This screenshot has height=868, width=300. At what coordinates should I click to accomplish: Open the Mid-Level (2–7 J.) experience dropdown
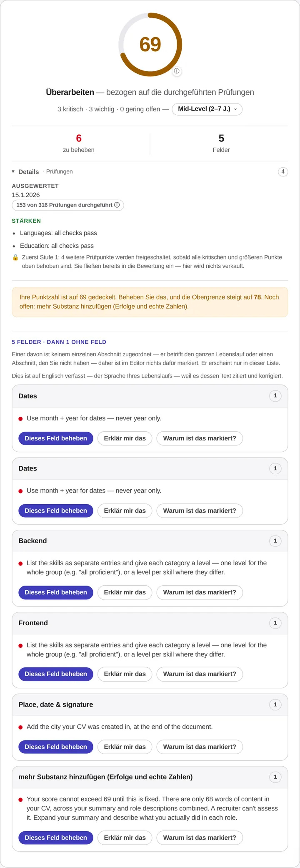207,109
